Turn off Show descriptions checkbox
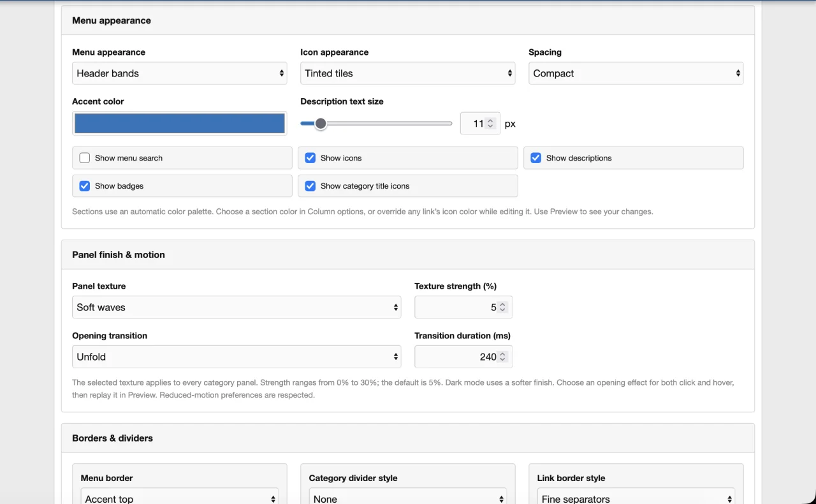The width and height of the screenshot is (816, 504). coord(536,158)
